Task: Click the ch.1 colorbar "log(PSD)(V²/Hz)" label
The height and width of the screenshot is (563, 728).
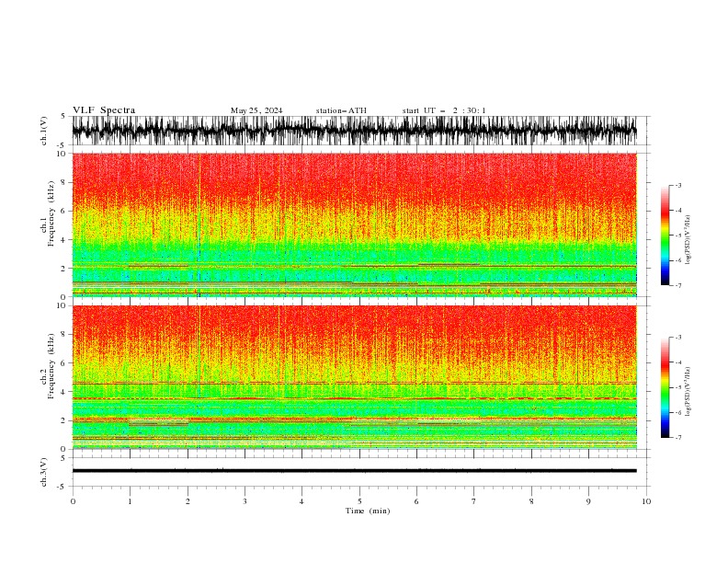Action: [x=688, y=240]
